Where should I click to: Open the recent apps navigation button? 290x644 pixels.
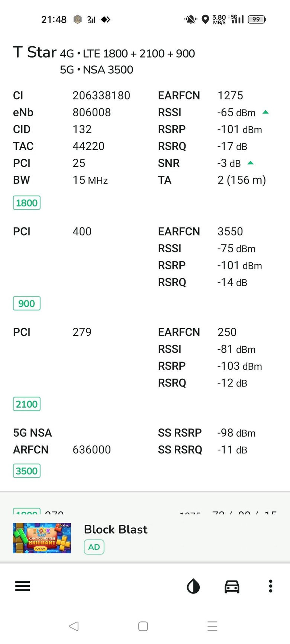(212, 626)
